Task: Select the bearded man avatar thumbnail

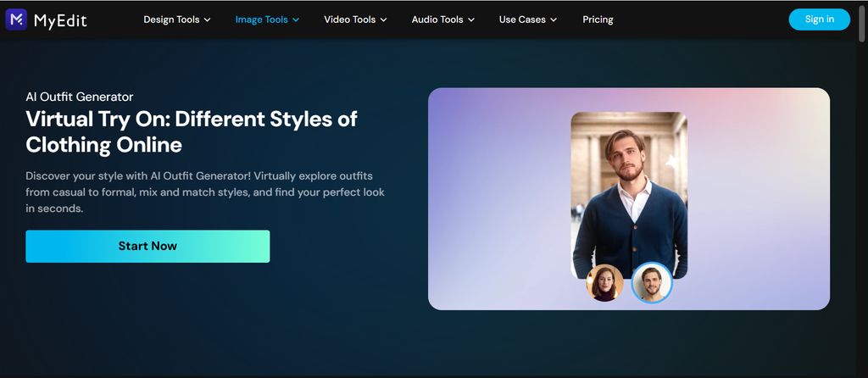Action: pos(652,283)
